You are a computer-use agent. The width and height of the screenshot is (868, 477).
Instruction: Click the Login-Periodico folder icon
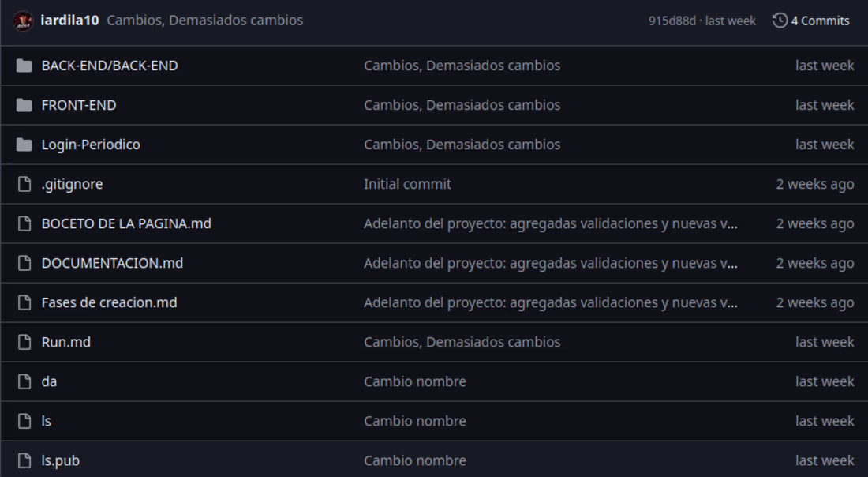click(x=24, y=145)
